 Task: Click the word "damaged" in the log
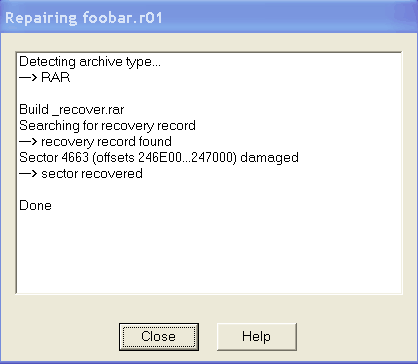(x=269, y=157)
